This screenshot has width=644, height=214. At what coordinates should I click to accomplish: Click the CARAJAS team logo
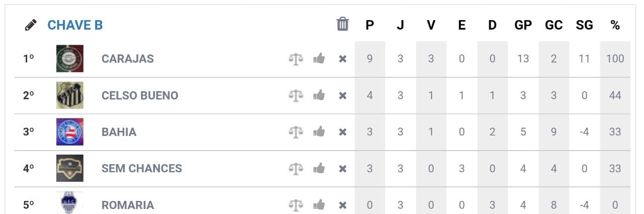pos(70,58)
